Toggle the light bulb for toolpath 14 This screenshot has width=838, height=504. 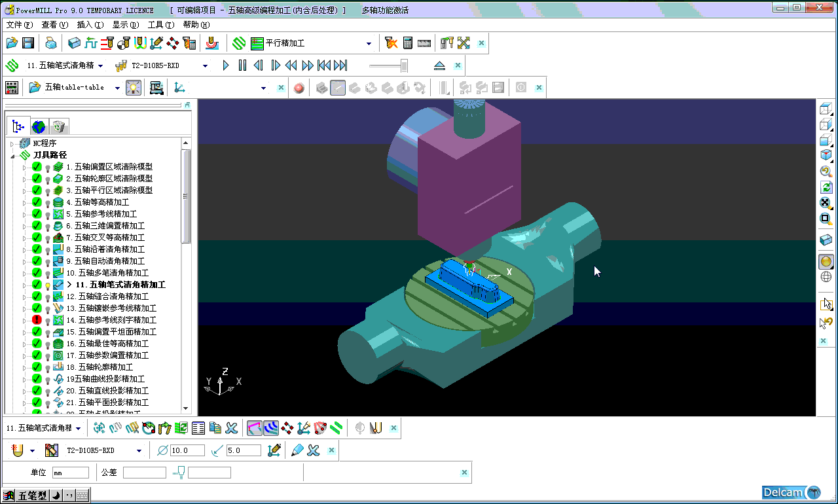[x=48, y=321]
